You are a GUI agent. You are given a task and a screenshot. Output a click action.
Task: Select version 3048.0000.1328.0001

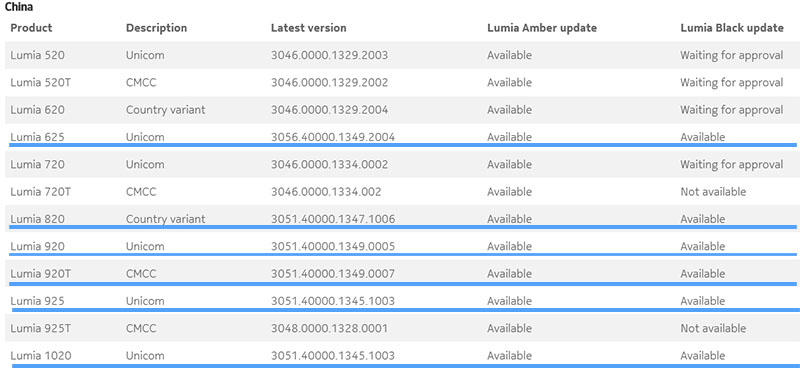[x=329, y=329]
